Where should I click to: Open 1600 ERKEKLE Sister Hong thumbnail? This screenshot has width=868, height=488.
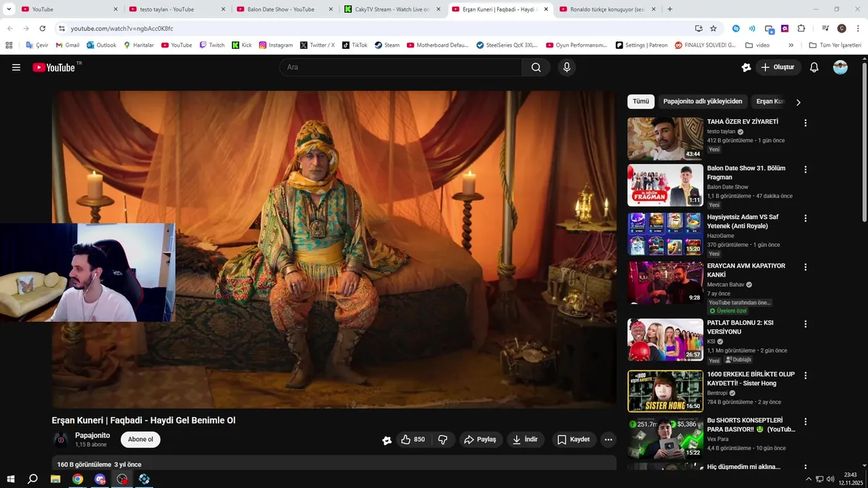665,391
